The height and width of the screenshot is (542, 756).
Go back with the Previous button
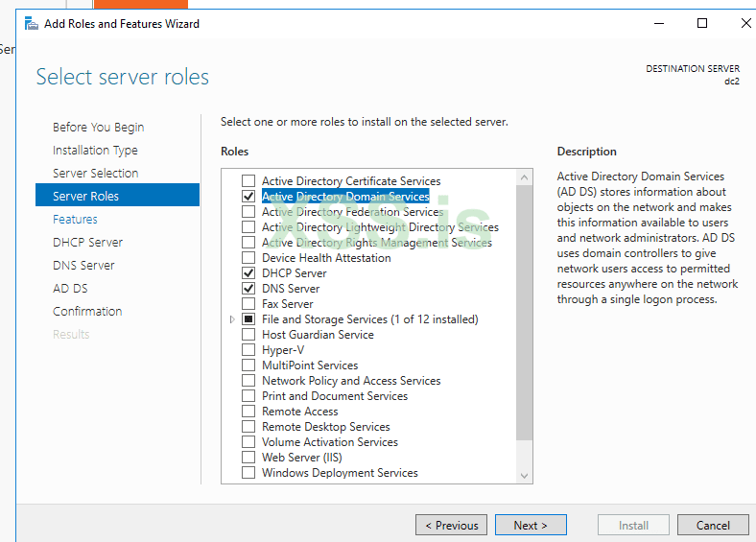451,525
